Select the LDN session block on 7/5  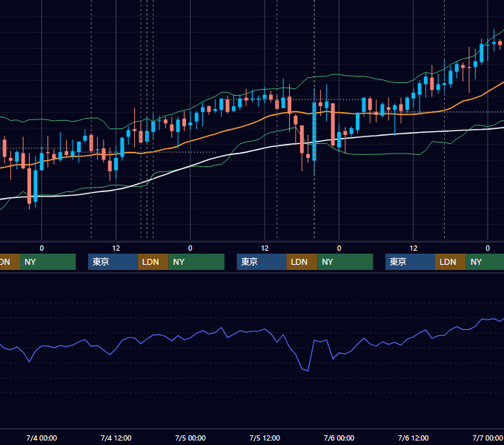click(x=302, y=262)
